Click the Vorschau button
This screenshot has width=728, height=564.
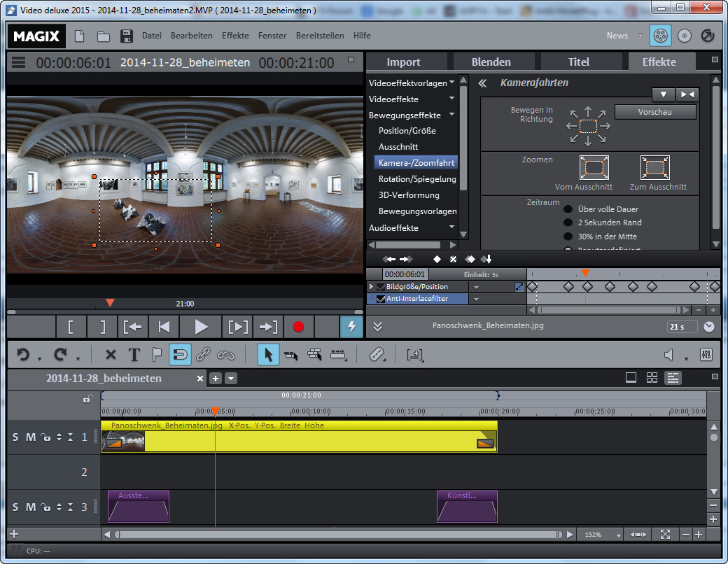pyautogui.click(x=655, y=112)
